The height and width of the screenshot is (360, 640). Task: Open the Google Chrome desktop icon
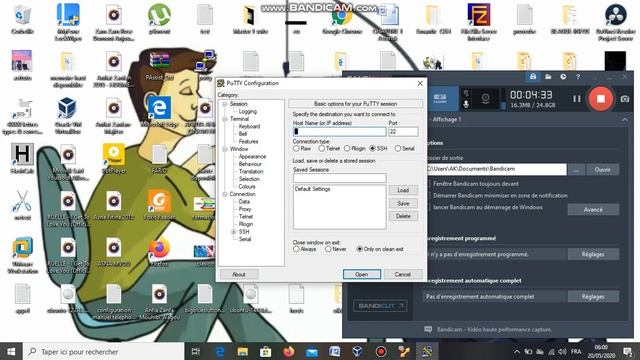coord(342,20)
